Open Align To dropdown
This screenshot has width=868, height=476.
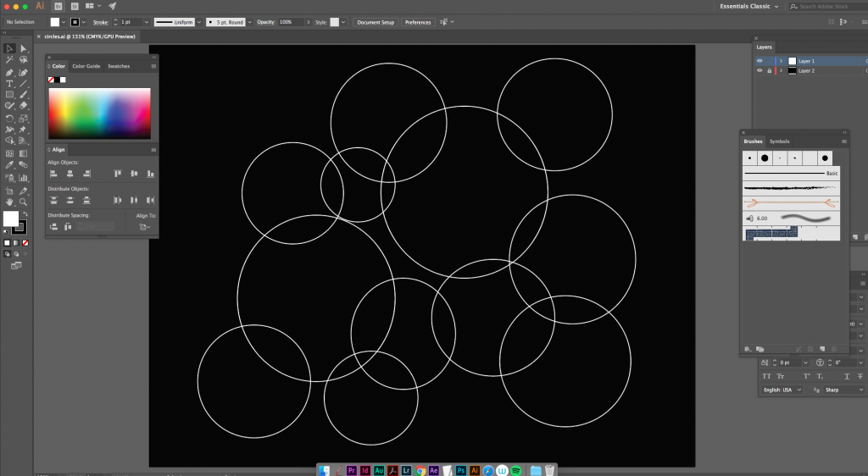145,227
